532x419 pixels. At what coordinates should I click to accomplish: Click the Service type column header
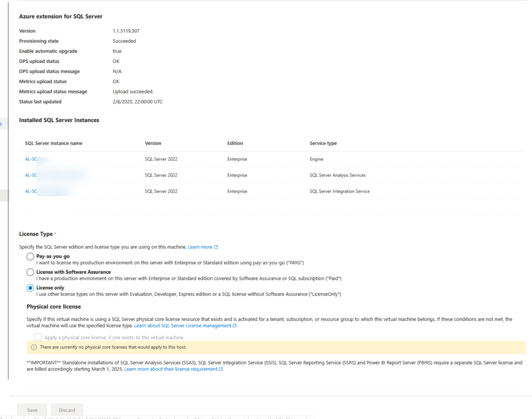click(323, 143)
